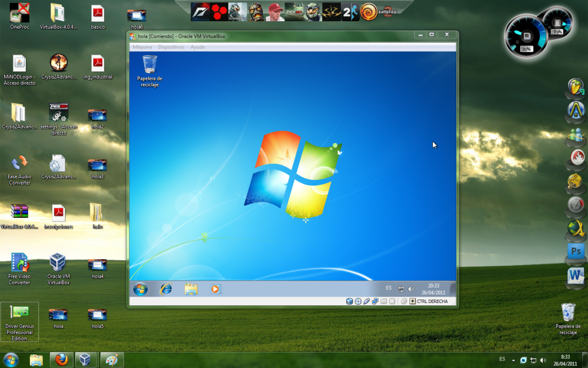Viewport: 588px width, 368px height.
Task: Click the guest Show Desktop button
Action: [x=452, y=289]
